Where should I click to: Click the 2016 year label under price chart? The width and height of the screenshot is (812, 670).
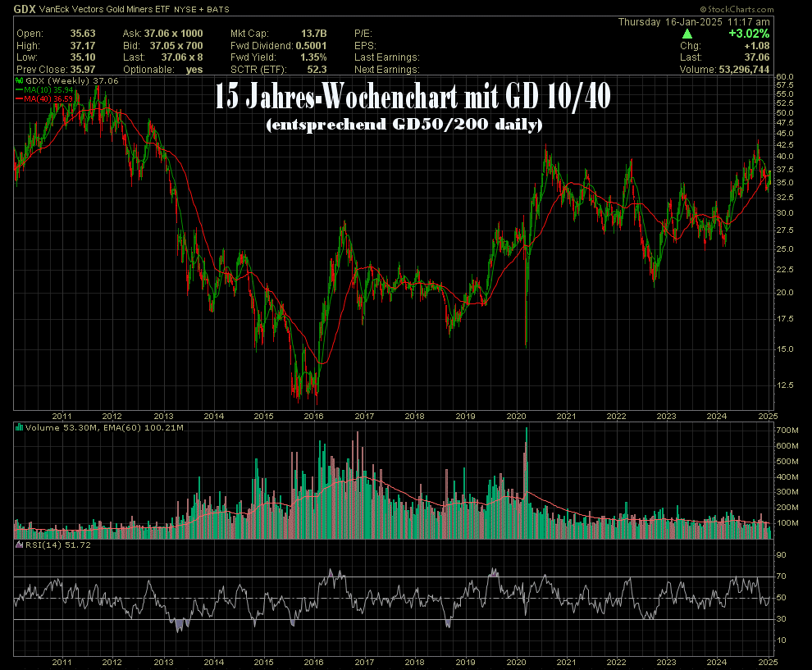[314, 416]
